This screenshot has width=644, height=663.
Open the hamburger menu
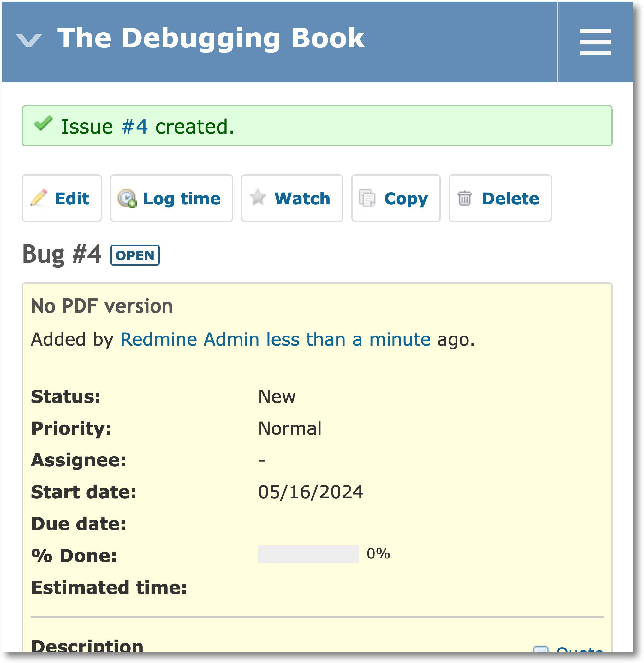595,42
